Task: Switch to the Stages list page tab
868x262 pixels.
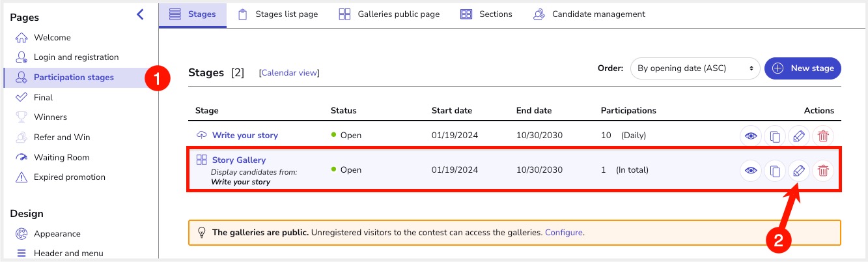Action: coord(278,14)
